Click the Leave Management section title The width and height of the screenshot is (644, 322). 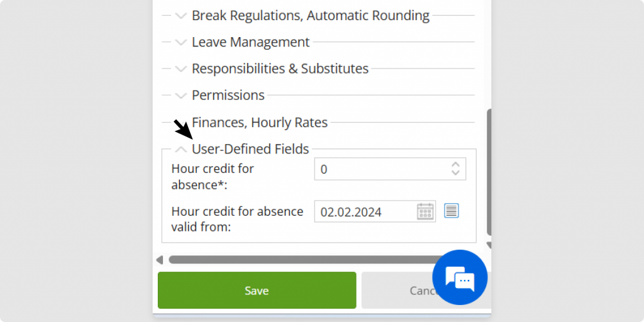point(250,42)
